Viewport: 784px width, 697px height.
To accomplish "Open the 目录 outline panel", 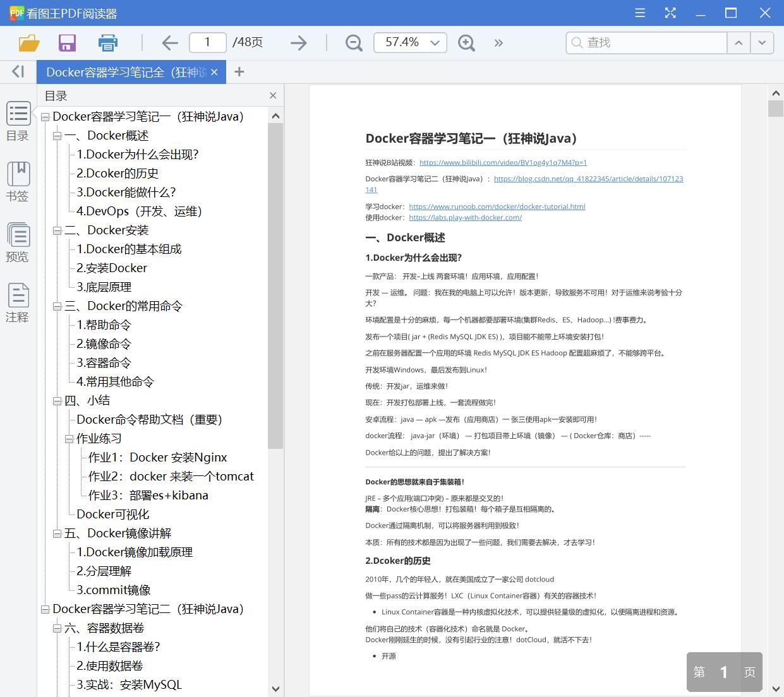I will pos(18,121).
